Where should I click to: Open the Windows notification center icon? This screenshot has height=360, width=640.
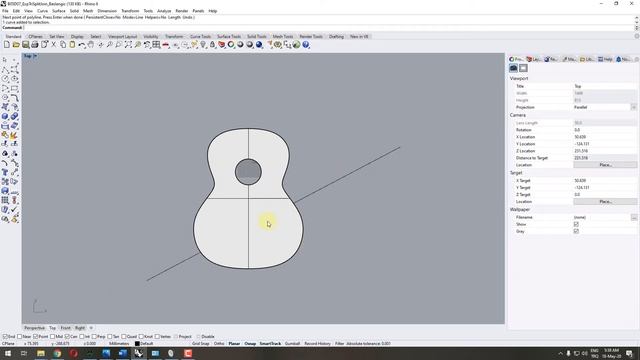[x=629, y=353]
